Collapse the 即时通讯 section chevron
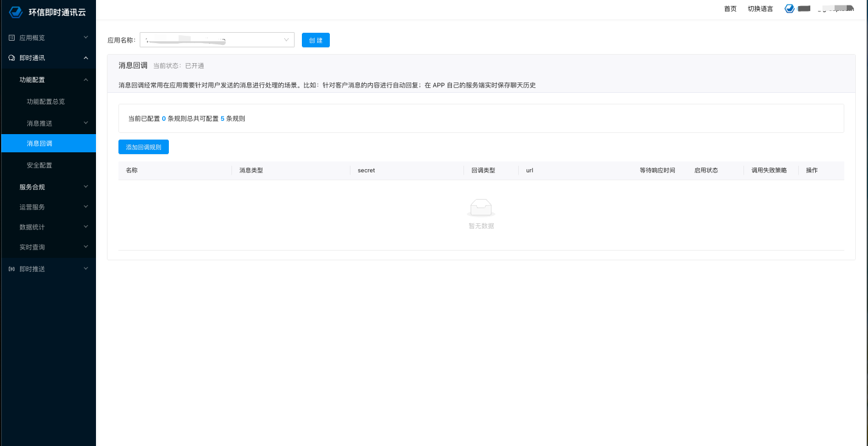 [x=86, y=58]
